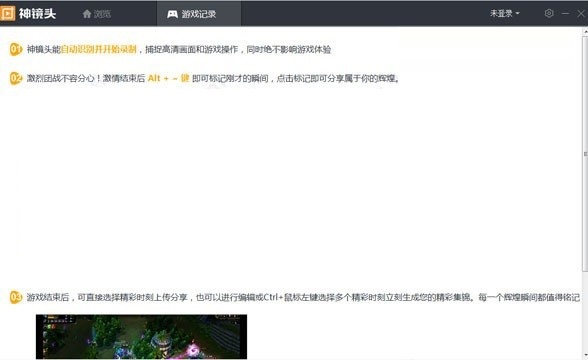Close the 神镜头 window
The height and width of the screenshot is (360, 588).
click(x=581, y=14)
